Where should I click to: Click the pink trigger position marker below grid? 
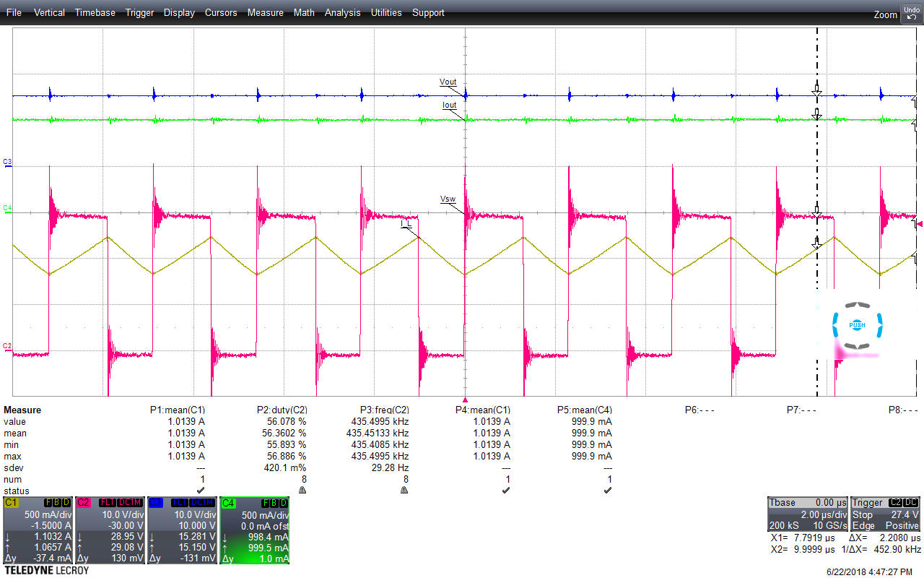[x=465, y=400]
